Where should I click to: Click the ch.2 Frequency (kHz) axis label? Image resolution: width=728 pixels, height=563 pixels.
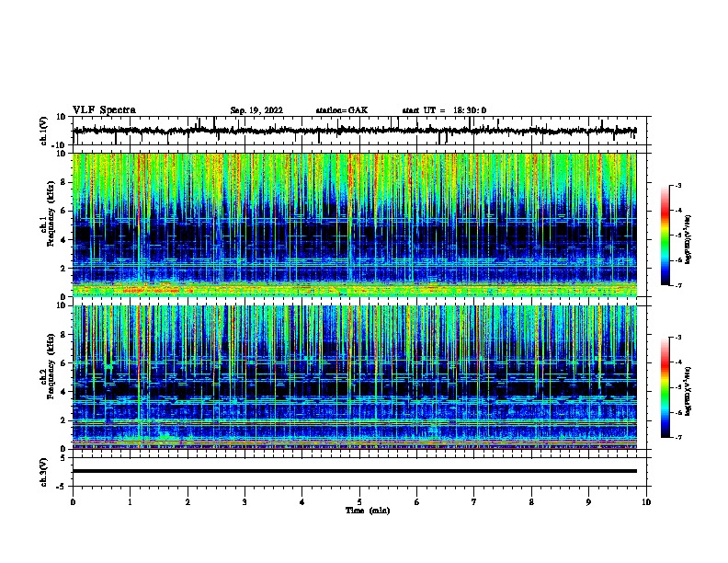pyautogui.click(x=48, y=366)
